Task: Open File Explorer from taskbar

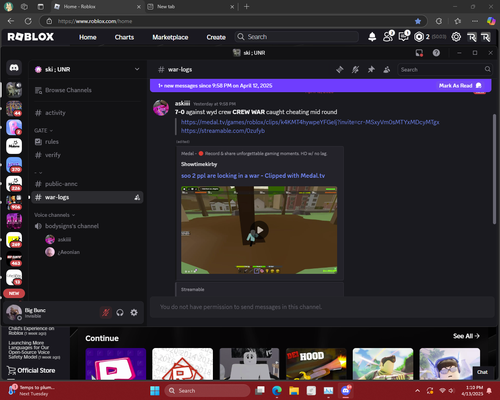Action: coord(294,390)
